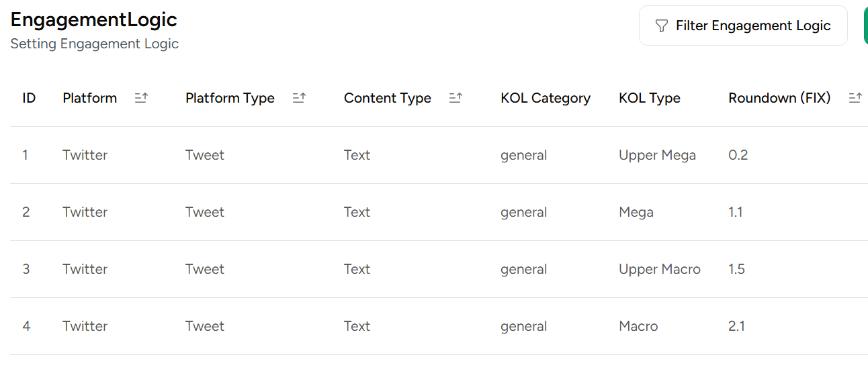This screenshot has height=365, width=868.
Task: Open Filter Engagement Logic
Action: [743, 26]
